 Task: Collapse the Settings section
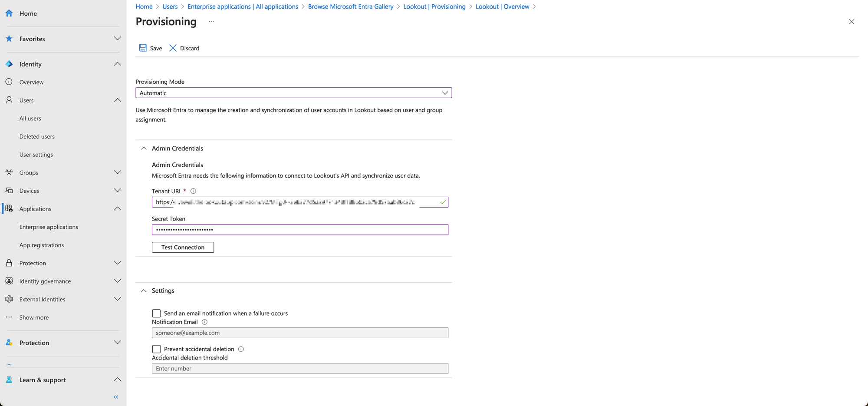pyautogui.click(x=144, y=291)
